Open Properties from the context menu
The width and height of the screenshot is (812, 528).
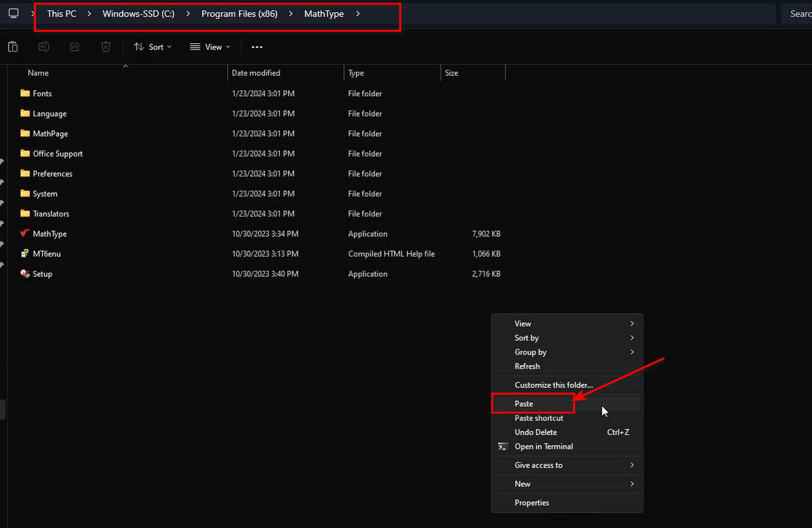coord(567,503)
